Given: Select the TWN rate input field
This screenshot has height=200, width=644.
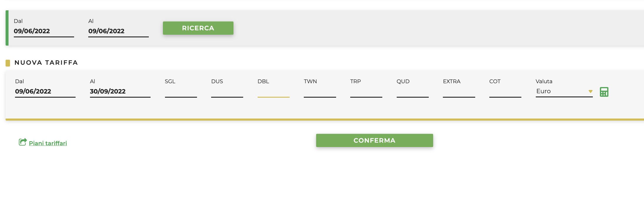Looking at the screenshot, I should pos(320,92).
